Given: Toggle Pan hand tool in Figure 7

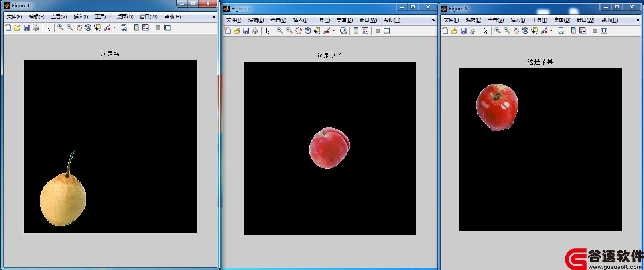Looking at the screenshot, I should point(299,31).
